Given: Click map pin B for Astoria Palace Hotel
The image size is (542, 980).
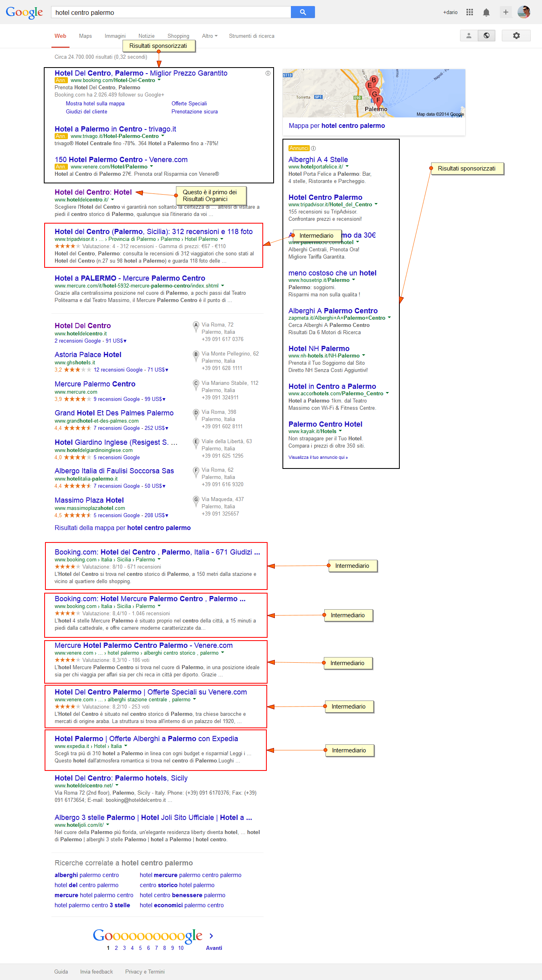Looking at the screenshot, I should click(x=196, y=356).
